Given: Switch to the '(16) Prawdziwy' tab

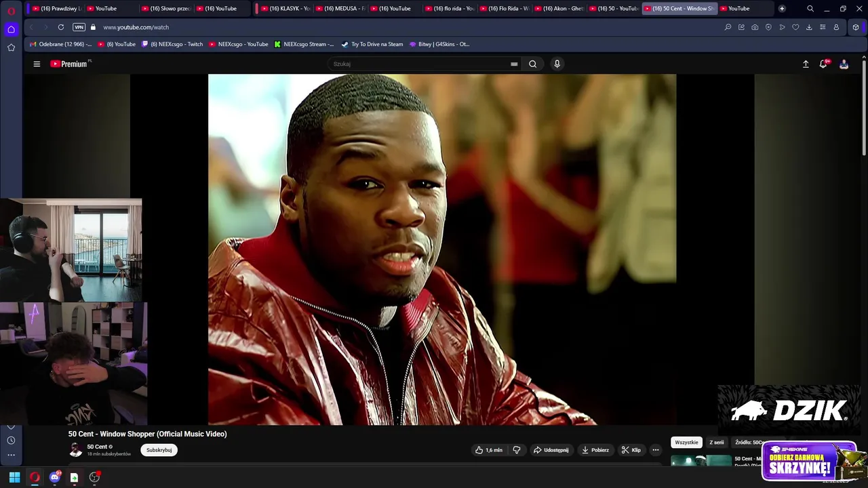Looking at the screenshot, I should tap(56, 9).
